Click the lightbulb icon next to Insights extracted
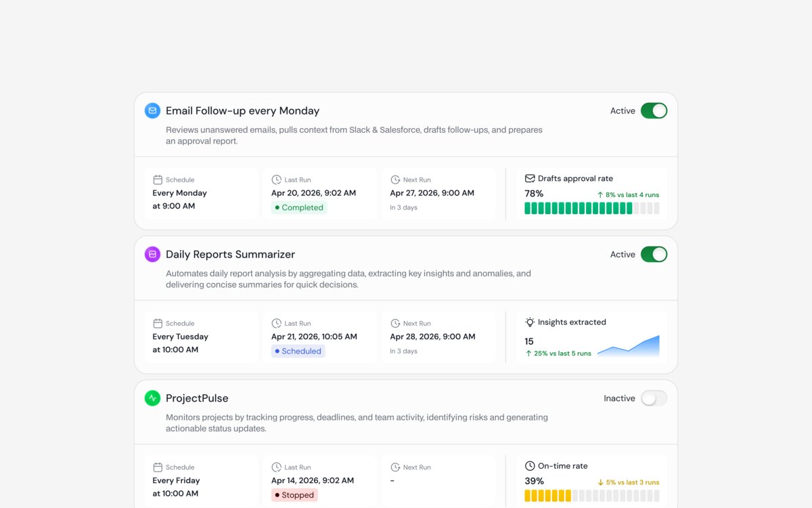This screenshot has width=812, height=508. pyautogui.click(x=530, y=322)
